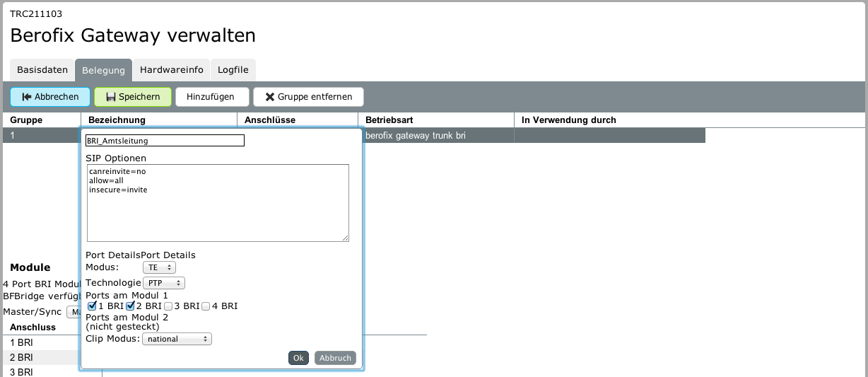Switch to the Basisdaten tab
This screenshot has width=868, height=377.
click(x=42, y=70)
